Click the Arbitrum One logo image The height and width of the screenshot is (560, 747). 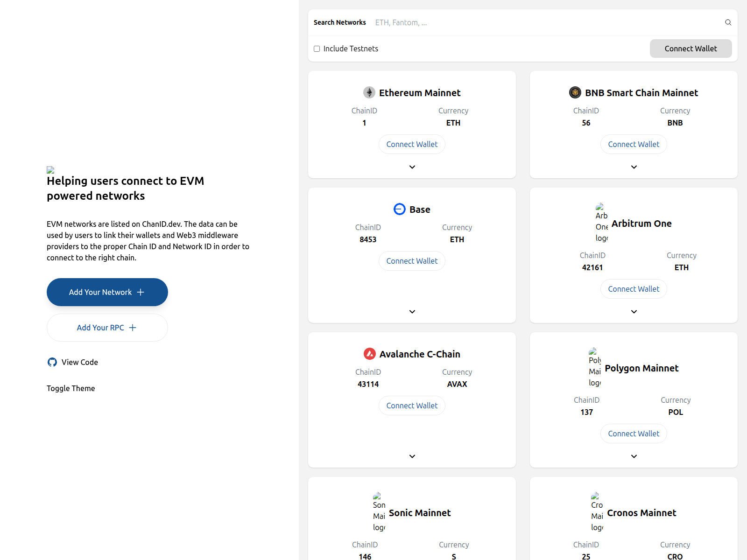pos(602,223)
